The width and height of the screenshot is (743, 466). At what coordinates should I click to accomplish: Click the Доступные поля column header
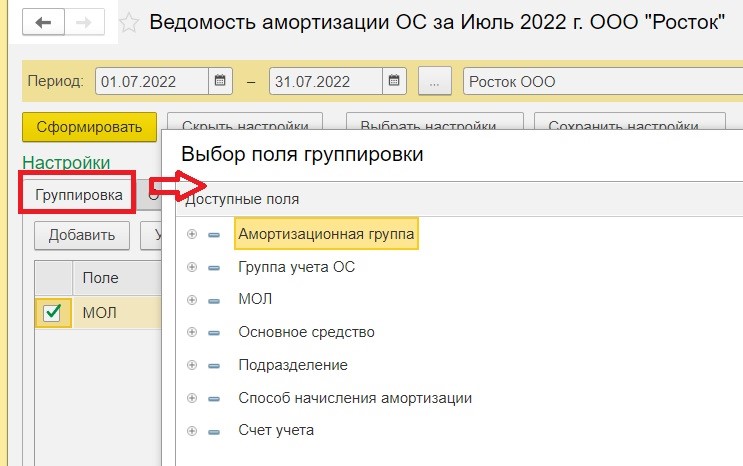click(x=459, y=199)
